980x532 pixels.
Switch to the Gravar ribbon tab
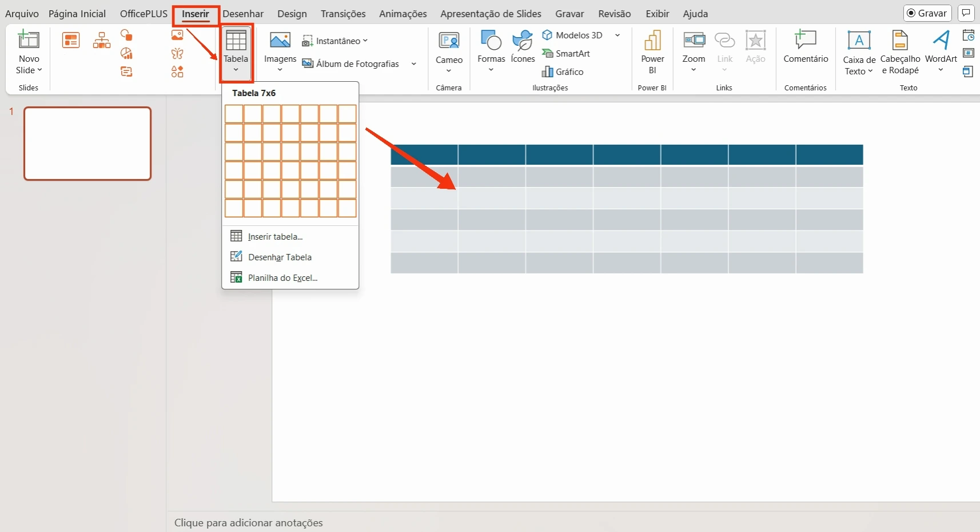569,14
